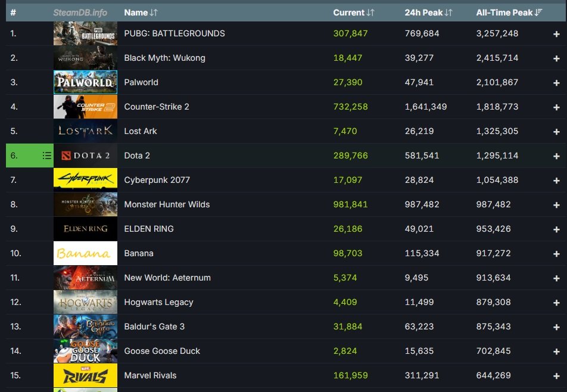Viewport: 567px width, 392px height.
Task: Click the # rank column header
Action: click(x=13, y=13)
